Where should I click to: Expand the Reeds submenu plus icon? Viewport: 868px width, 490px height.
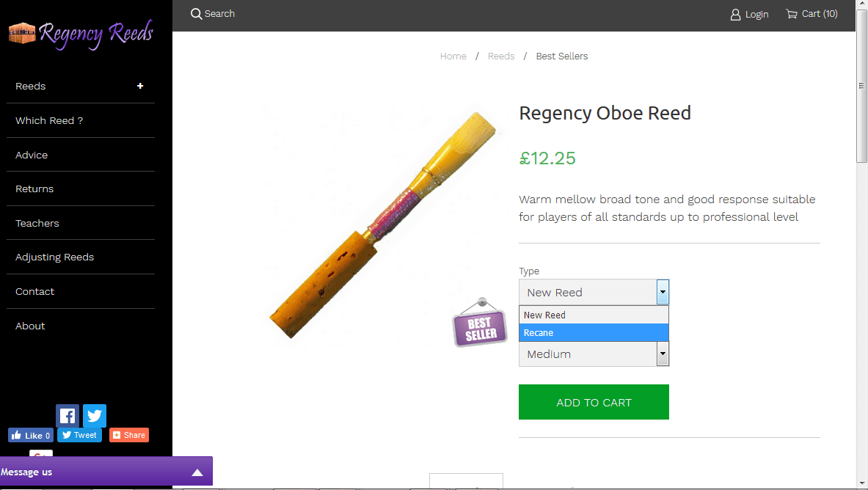pyautogui.click(x=140, y=86)
